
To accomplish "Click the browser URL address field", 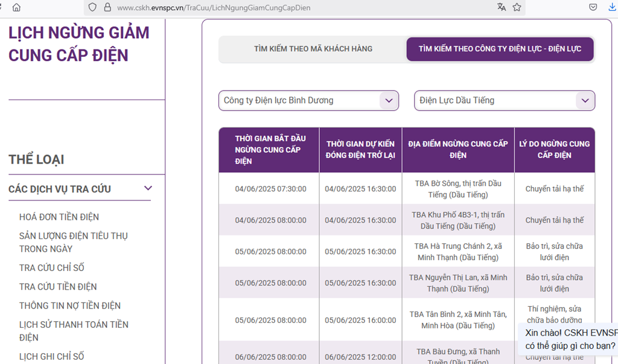I will [302, 8].
